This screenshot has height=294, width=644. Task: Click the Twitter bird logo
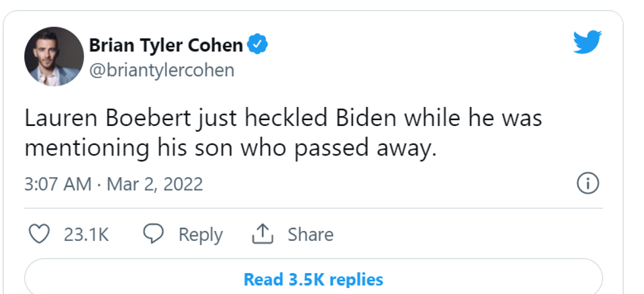point(587,43)
